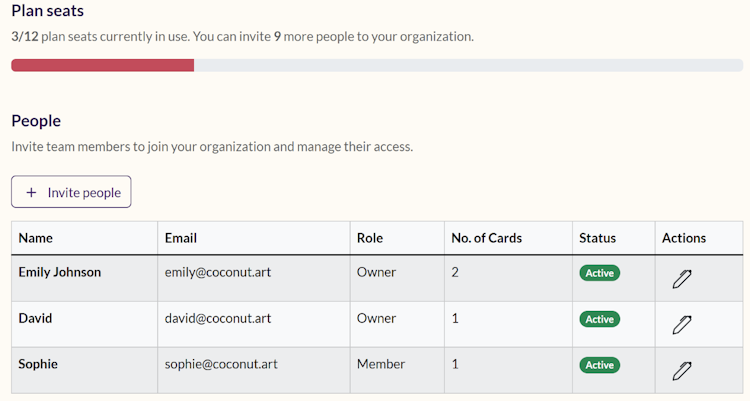Click Sophie's Member role cell
This screenshot has height=401, width=750.
tap(381, 364)
